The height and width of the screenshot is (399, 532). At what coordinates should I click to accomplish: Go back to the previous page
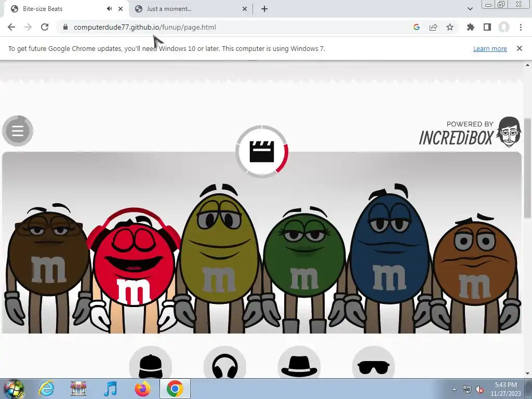point(11,27)
